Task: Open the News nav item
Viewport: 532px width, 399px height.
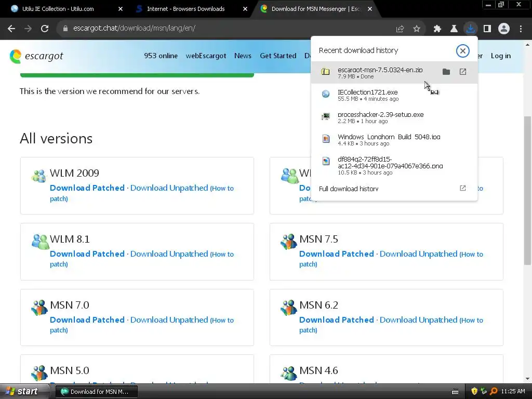Action: click(x=243, y=56)
